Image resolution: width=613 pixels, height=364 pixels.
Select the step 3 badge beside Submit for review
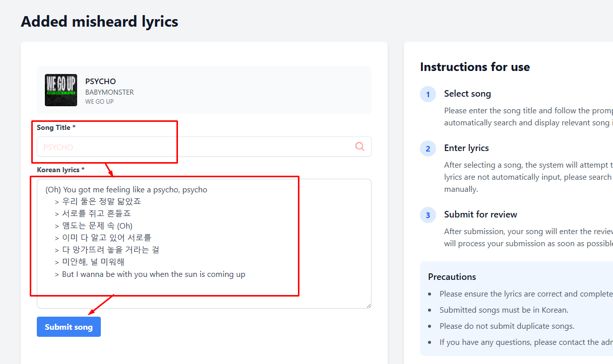[427, 215]
